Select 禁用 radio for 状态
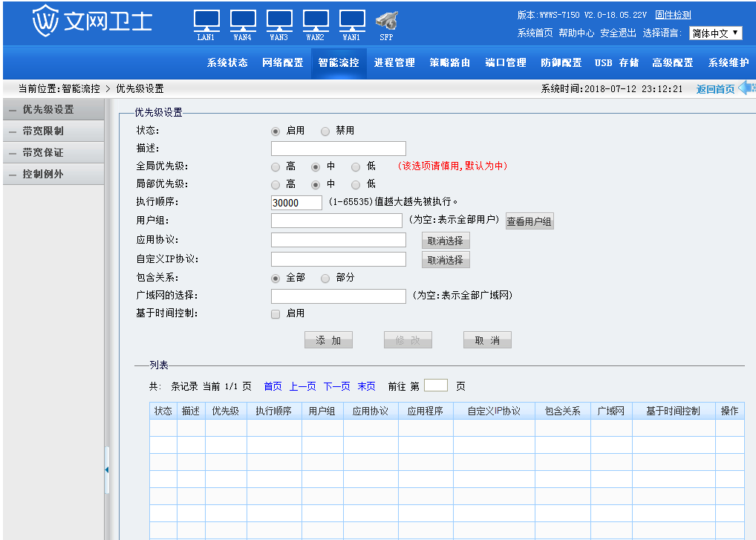This screenshot has width=756, height=540. tap(325, 131)
